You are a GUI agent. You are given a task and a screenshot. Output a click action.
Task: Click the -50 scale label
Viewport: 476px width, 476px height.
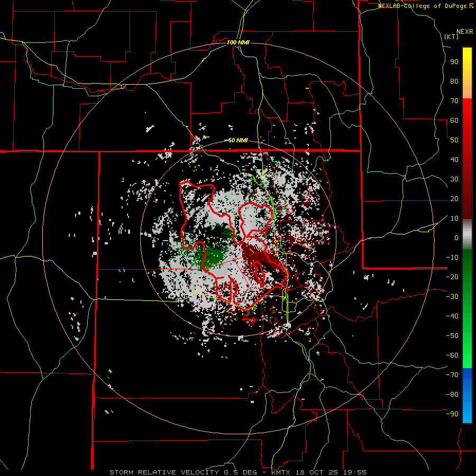pyautogui.click(x=452, y=336)
